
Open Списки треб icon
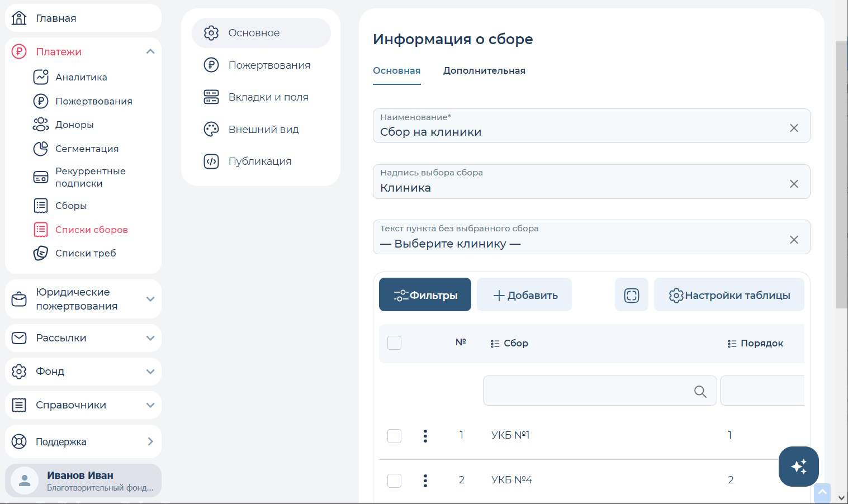41,253
